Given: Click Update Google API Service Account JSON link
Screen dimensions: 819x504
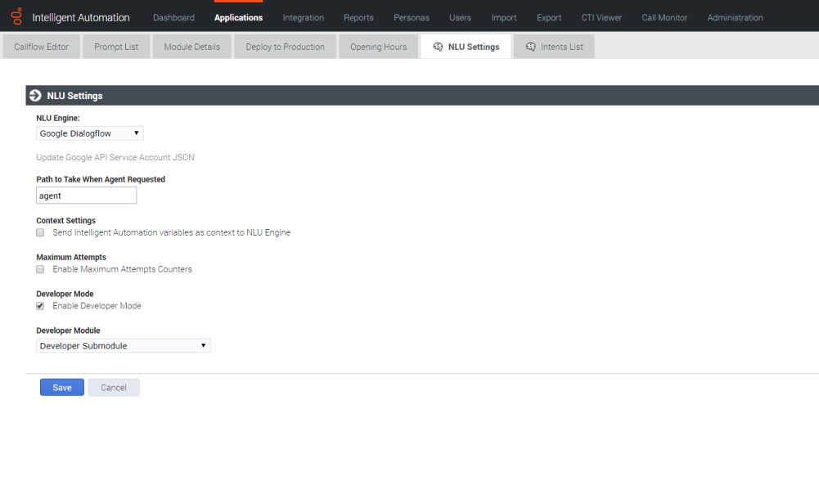Looking at the screenshot, I should tap(115, 157).
